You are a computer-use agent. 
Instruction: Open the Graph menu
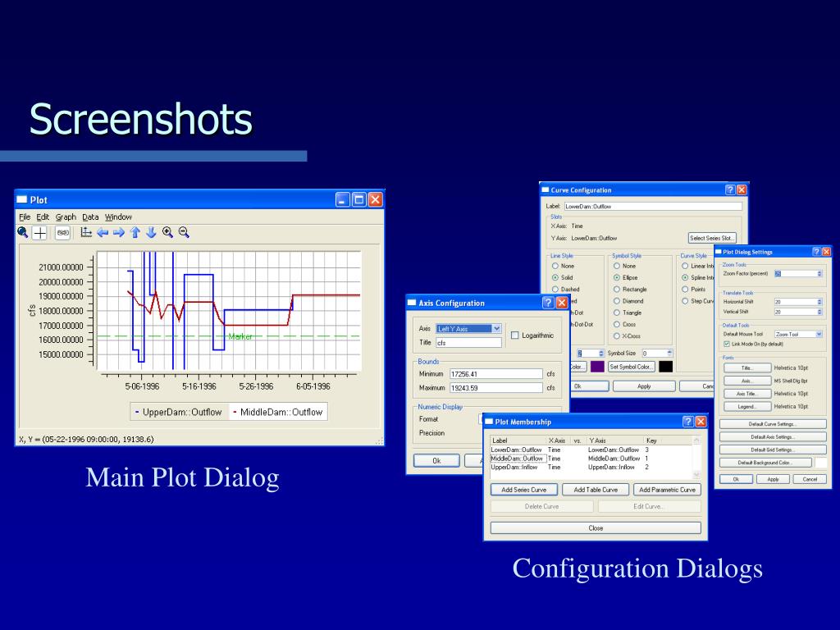tap(66, 217)
